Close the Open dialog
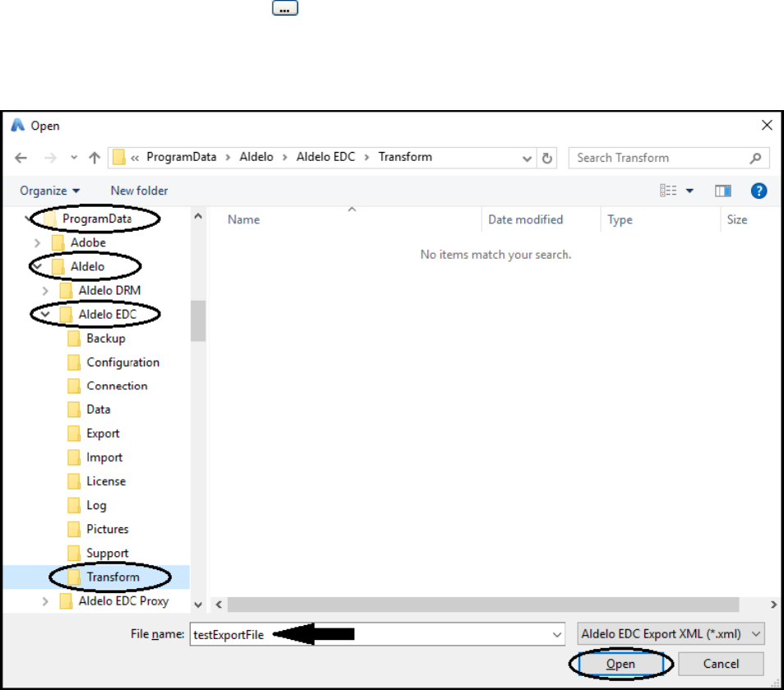 (767, 126)
